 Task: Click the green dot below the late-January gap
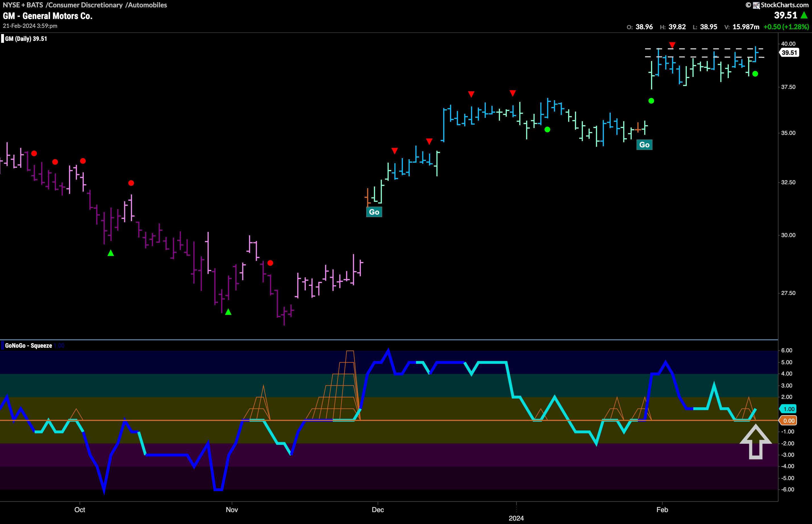coord(651,101)
